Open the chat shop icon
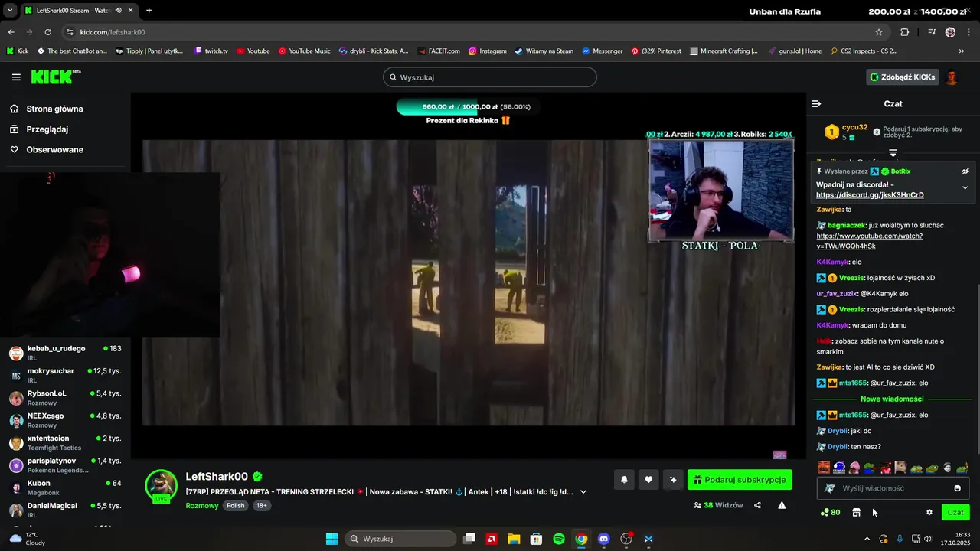The image size is (980, 551). [856, 512]
